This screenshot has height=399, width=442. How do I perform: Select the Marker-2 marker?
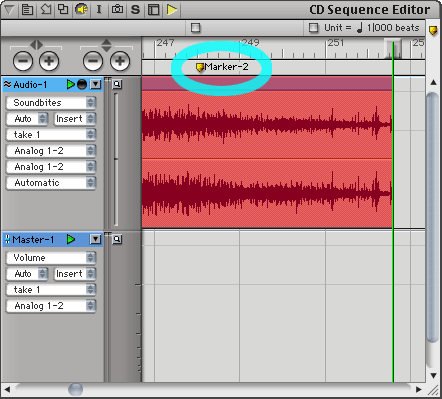(222, 67)
